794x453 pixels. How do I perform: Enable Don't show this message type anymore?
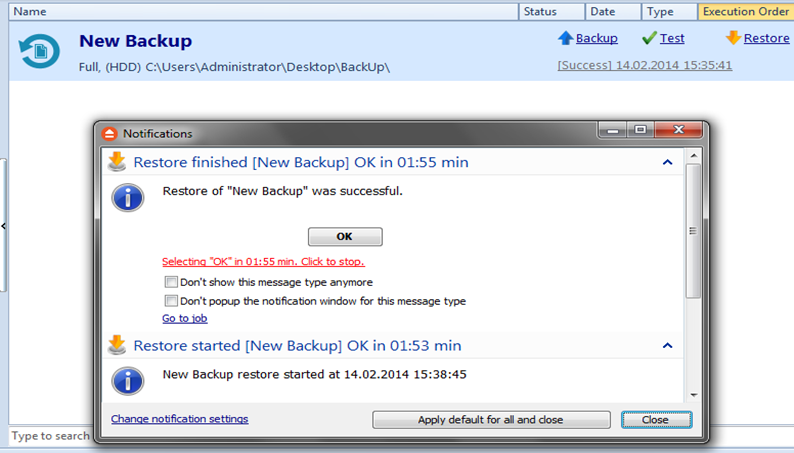coord(171,282)
